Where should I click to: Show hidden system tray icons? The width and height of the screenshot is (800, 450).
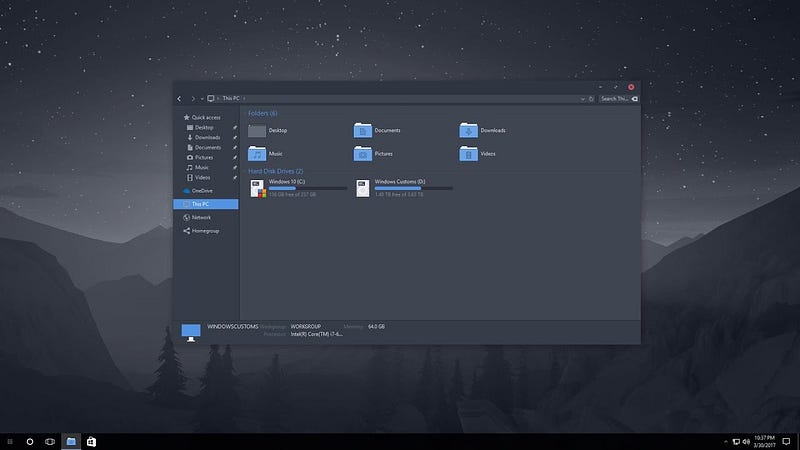point(726,442)
